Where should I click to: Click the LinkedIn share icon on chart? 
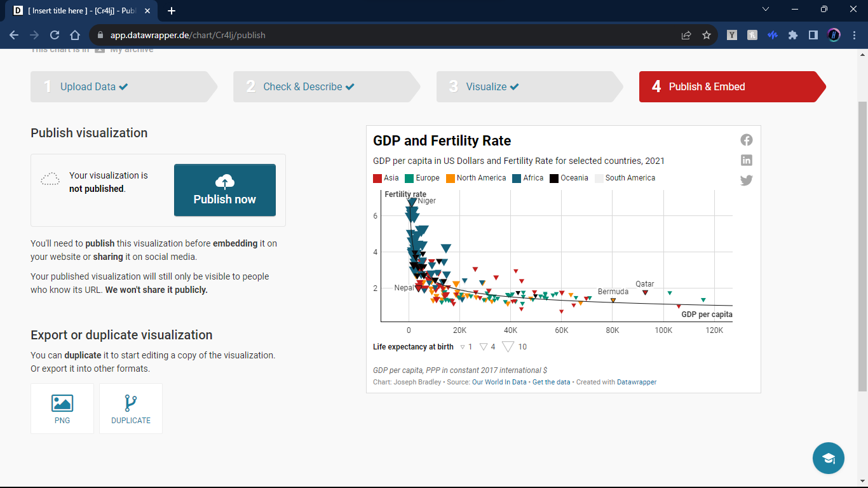747,160
